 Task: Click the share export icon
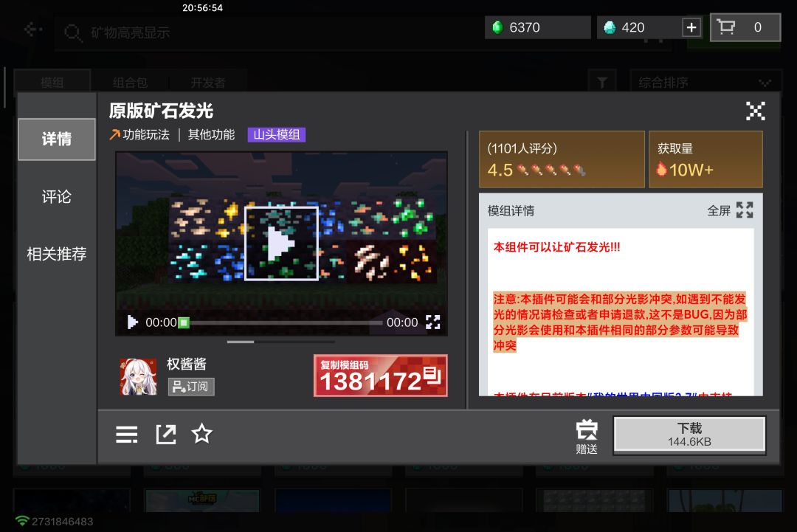[166, 435]
